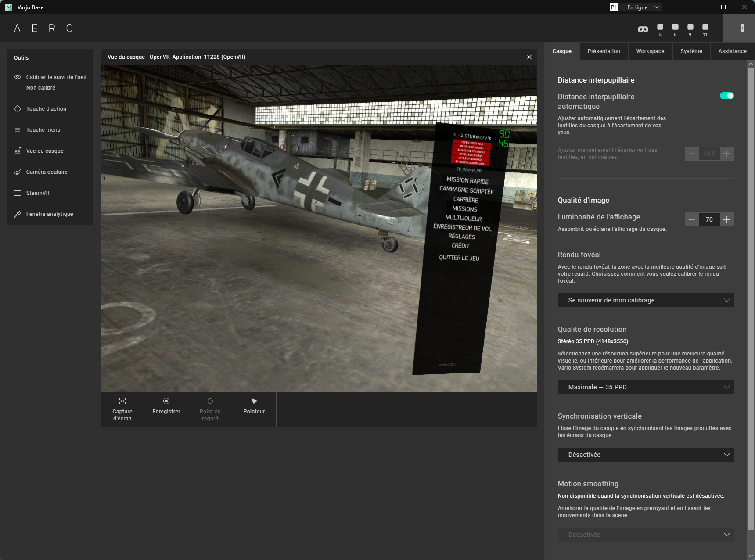The image size is (755, 560).
Task: Click the Touche d'action diamond icon
Action: (x=18, y=109)
